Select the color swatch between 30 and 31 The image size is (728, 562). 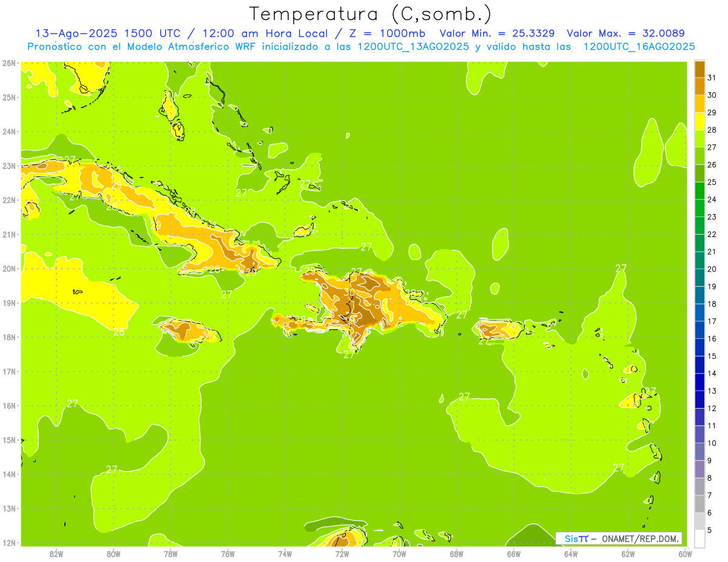pos(699,87)
